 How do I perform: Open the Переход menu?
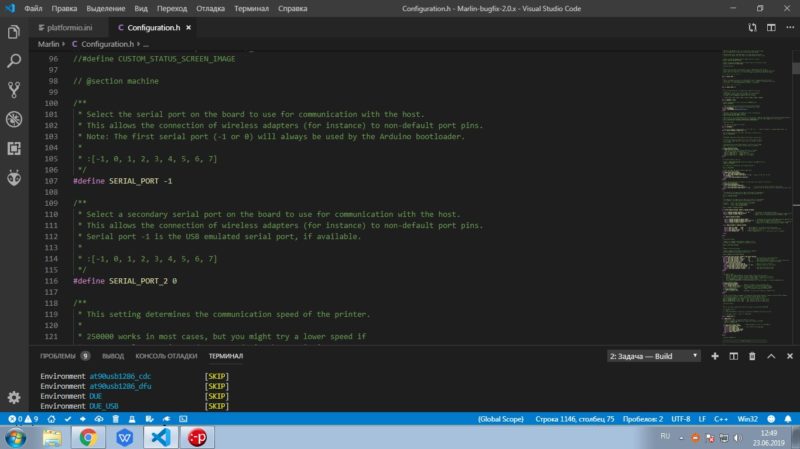172,9
